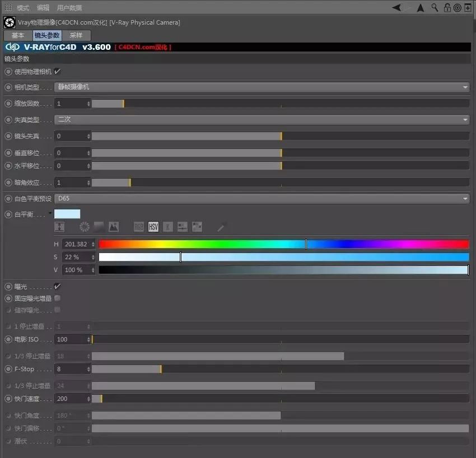The width and height of the screenshot is (476, 458).
Task: Expand the 失真类型 dropdown set to 二次
Action: point(262,119)
